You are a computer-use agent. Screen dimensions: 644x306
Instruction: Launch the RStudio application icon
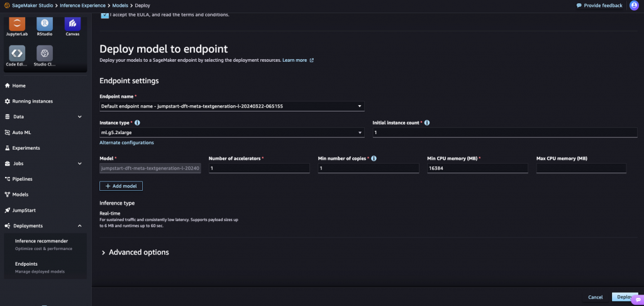[x=45, y=23]
